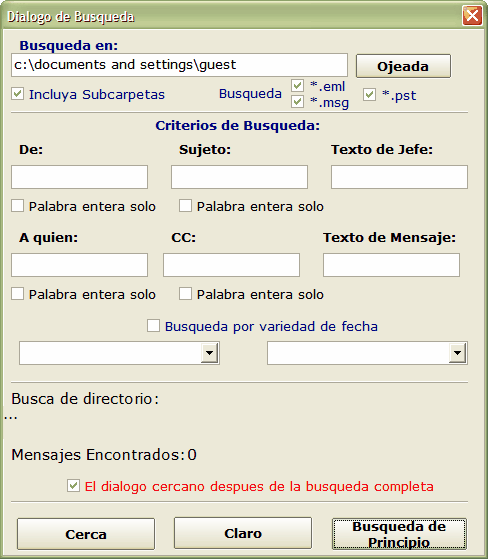The height and width of the screenshot is (559, 488).
Task: Click into the De: input field
Action: tap(79, 177)
